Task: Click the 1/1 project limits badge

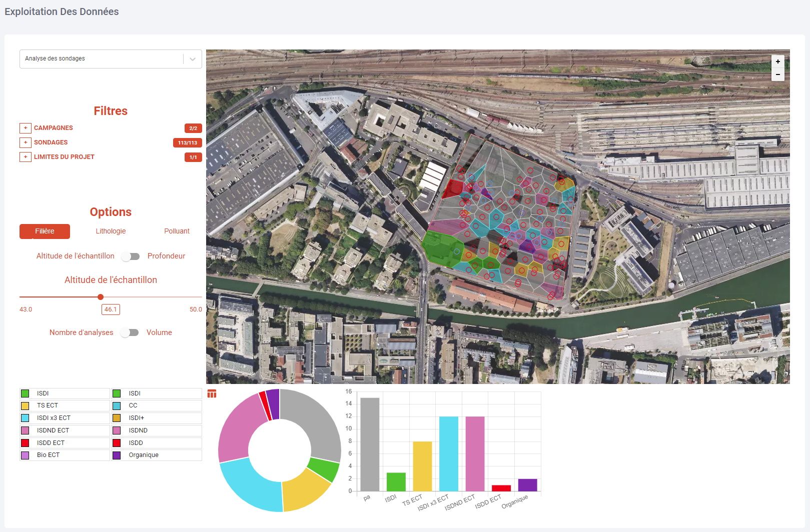Action: click(193, 157)
